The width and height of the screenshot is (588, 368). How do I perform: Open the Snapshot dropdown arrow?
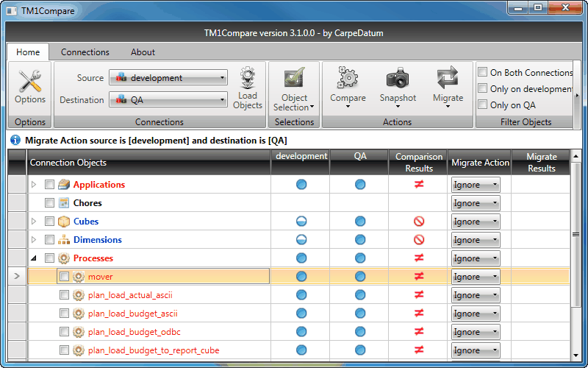tap(398, 107)
